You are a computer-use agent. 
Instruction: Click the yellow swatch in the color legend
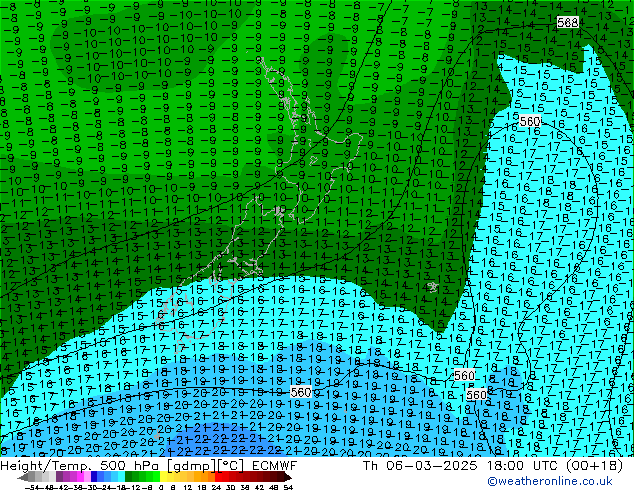163,478
